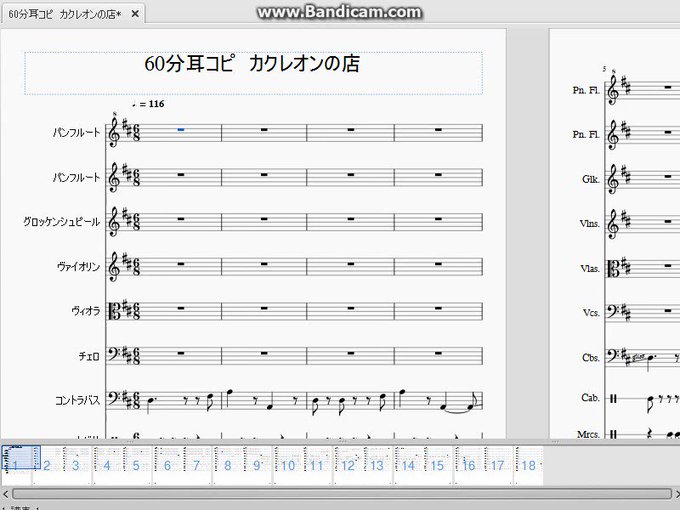The image size is (680, 510).
Task: Click the blue selected rest in top パンフルート staff
Action: click(x=181, y=129)
